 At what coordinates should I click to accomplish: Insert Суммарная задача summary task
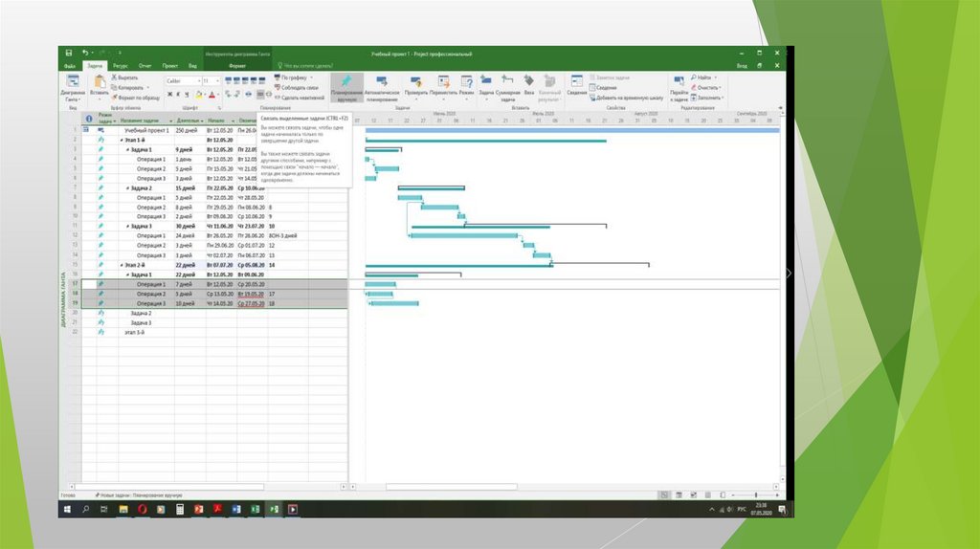pos(507,87)
